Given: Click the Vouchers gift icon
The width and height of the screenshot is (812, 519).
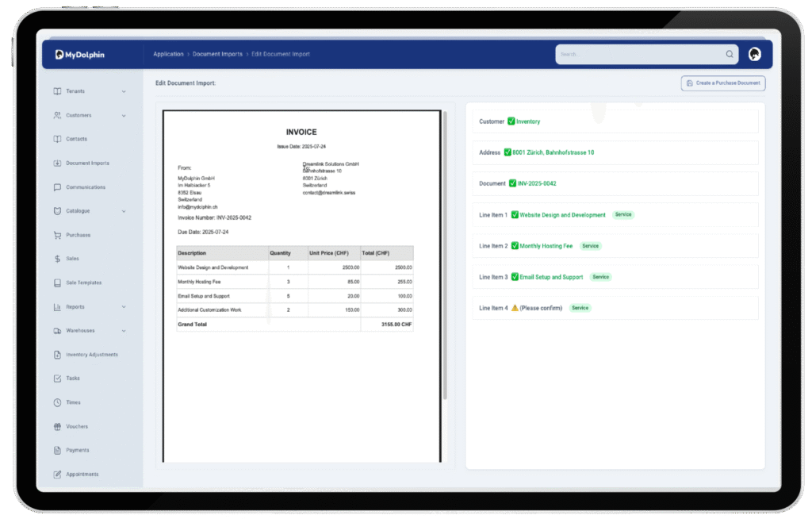Looking at the screenshot, I should [57, 426].
